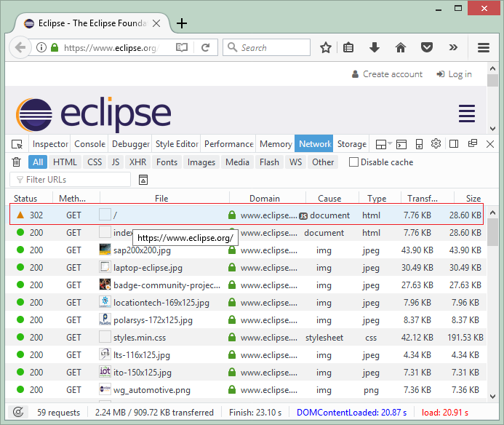
Task: Sort by Status column header
Action: [x=28, y=198]
